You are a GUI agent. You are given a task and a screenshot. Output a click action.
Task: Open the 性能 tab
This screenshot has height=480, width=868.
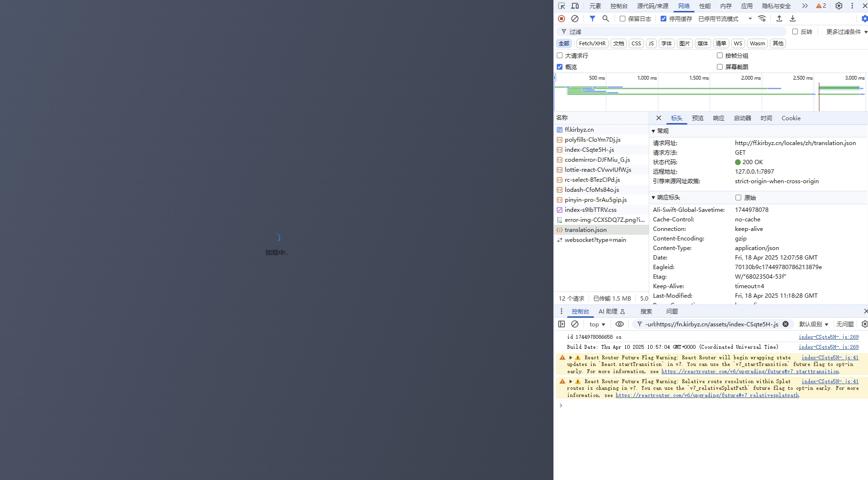pos(705,6)
